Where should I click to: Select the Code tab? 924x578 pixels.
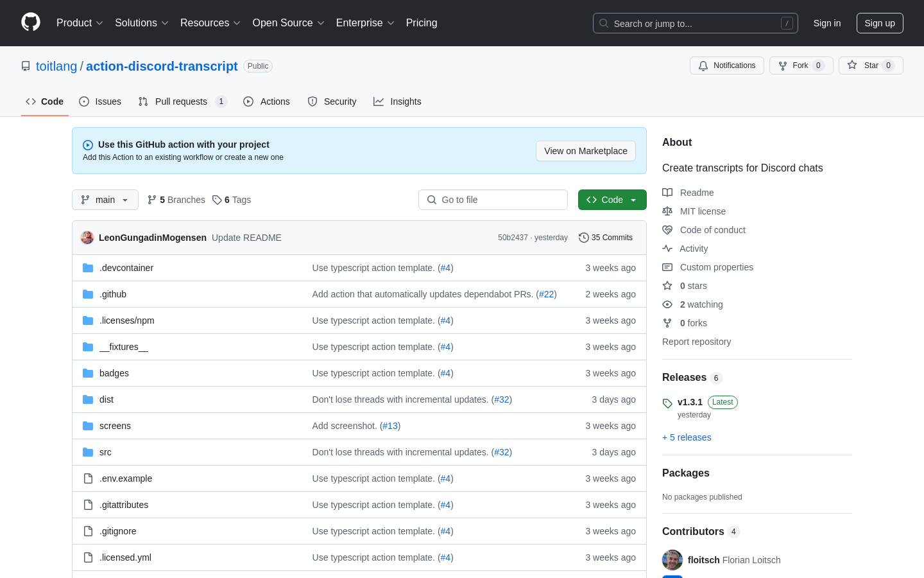point(45,101)
